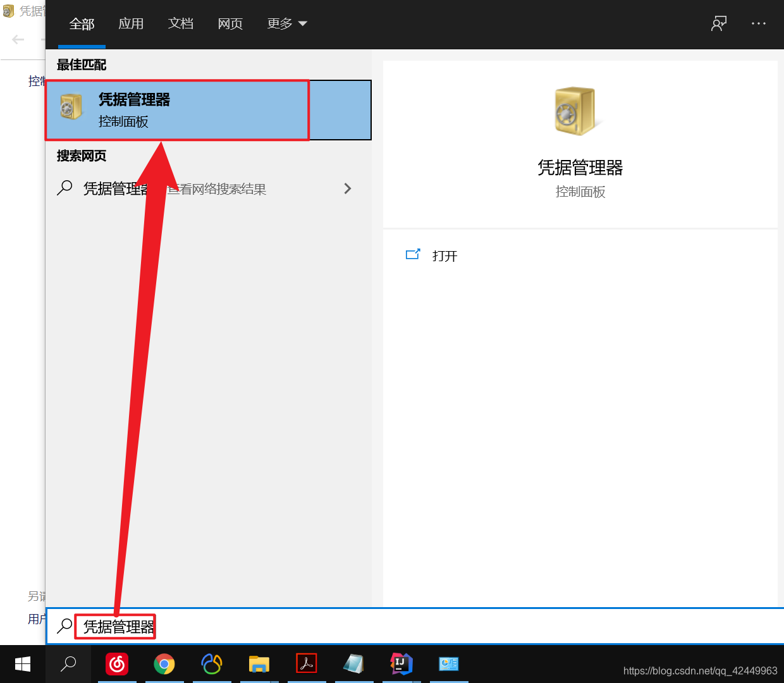Open Adobe Acrobat from the taskbar
Viewport: 784px width, 683px height.
[x=307, y=663]
